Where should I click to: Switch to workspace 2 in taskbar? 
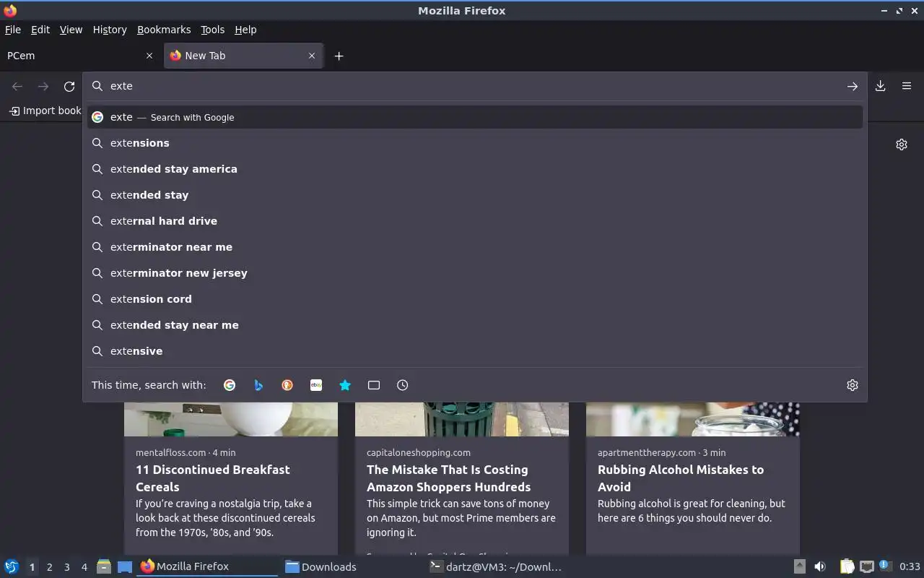click(x=49, y=567)
